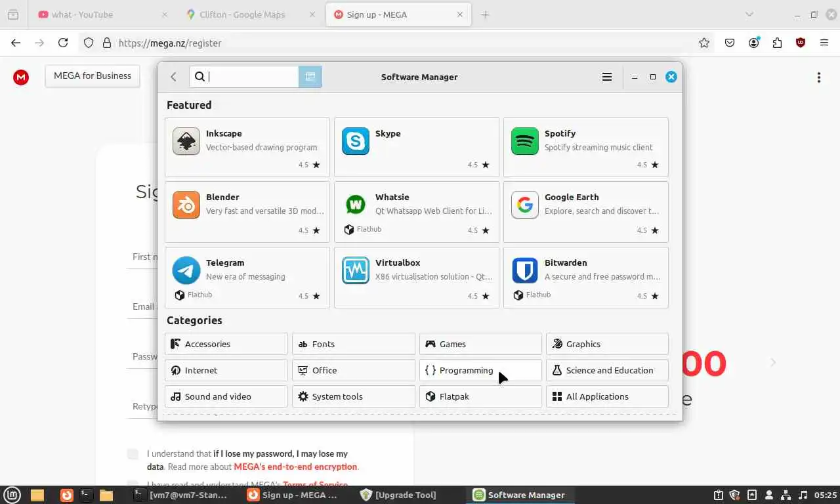The image size is (840, 504).
Task: Click the MEGA for Business button
Action: pyautogui.click(x=93, y=75)
